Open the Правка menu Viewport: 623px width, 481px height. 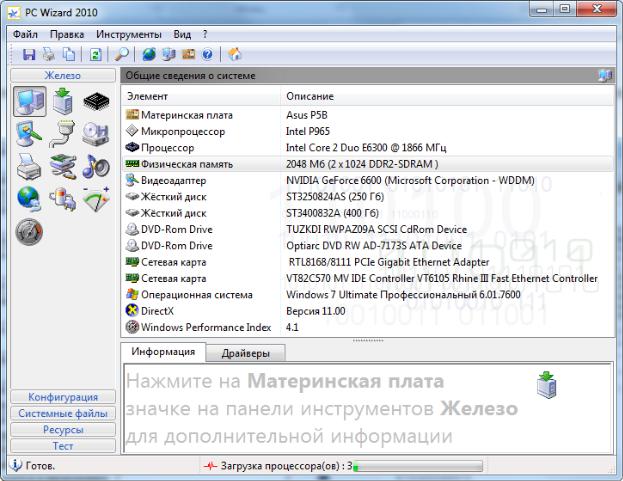tap(67, 35)
